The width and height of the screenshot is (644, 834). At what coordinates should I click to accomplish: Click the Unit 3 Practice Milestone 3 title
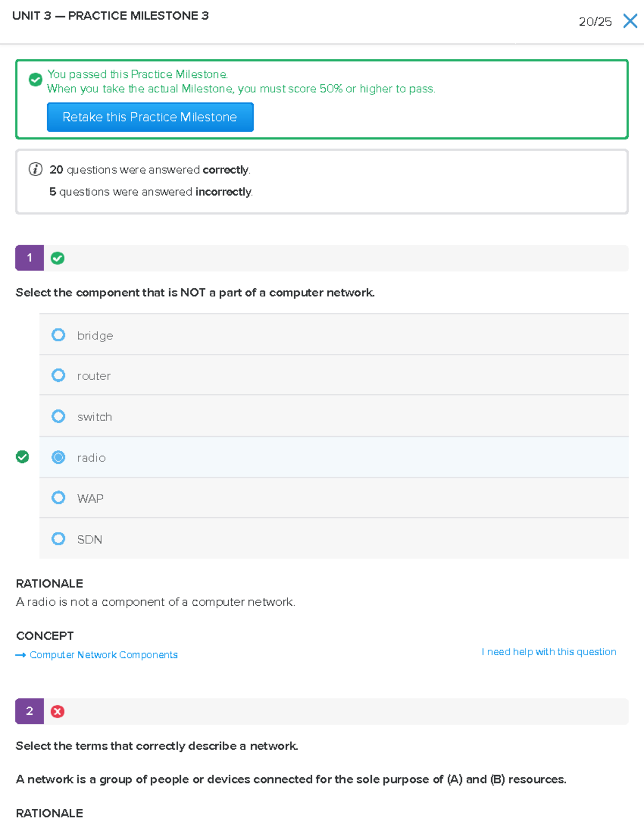tap(111, 16)
